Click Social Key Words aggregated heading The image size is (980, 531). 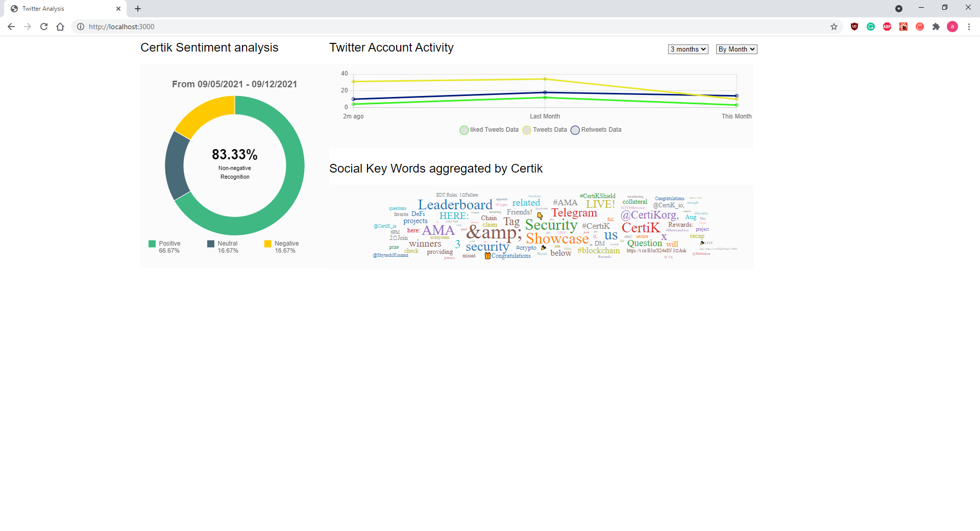[x=436, y=168]
